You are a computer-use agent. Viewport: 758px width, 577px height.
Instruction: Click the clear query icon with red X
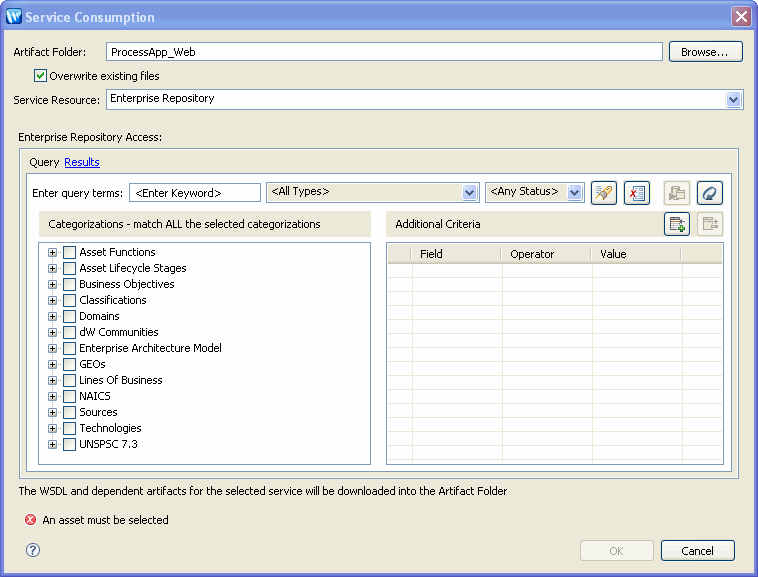tap(637, 193)
